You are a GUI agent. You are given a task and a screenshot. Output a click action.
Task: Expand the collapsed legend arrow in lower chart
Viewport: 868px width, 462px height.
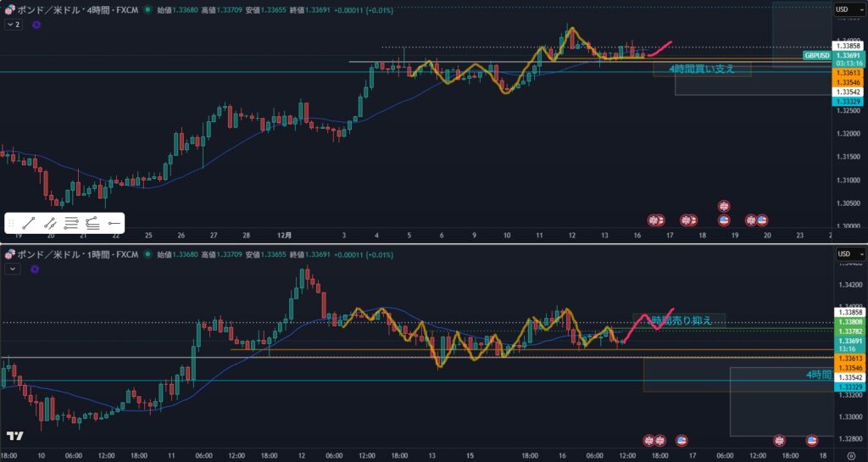tap(13, 269)
